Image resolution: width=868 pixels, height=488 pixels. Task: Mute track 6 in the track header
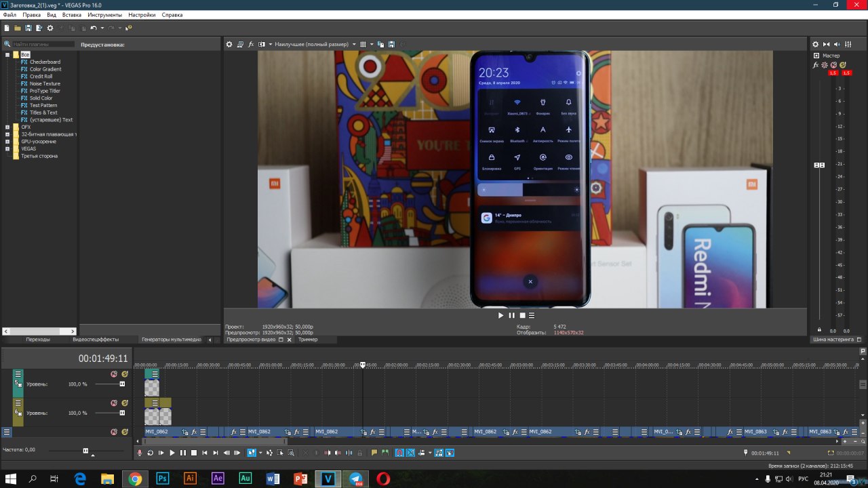tap(114, 403)
